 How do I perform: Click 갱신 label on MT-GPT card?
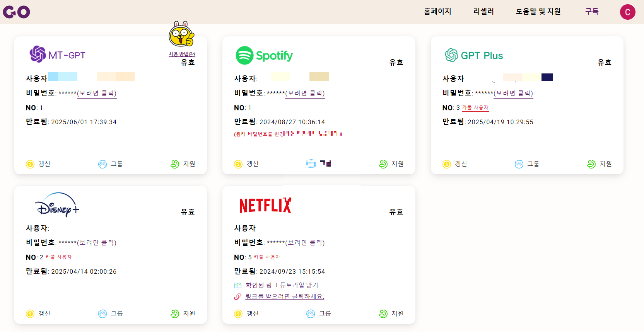pyautogui.click(x=44, y=164)
